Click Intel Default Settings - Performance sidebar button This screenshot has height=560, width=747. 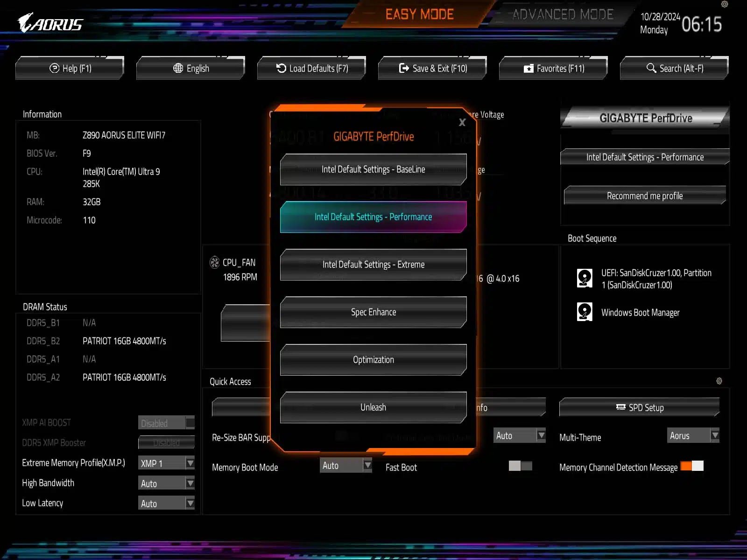click(x=645, y=157)
